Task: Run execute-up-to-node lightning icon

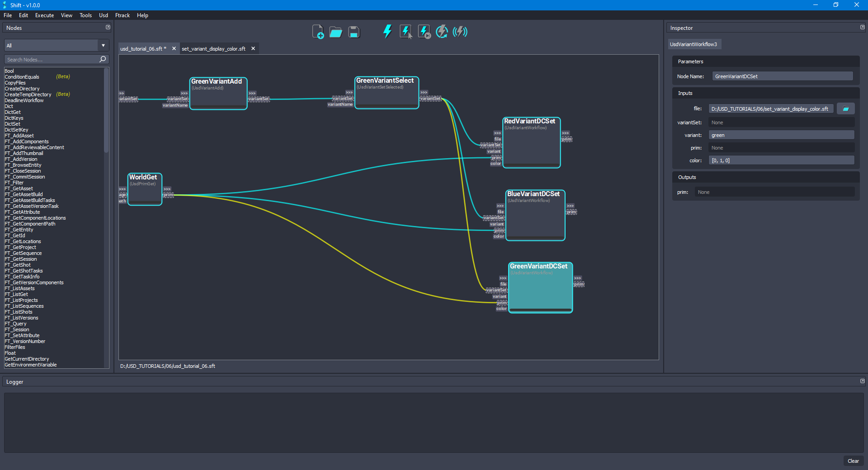Action: point(423,32)
